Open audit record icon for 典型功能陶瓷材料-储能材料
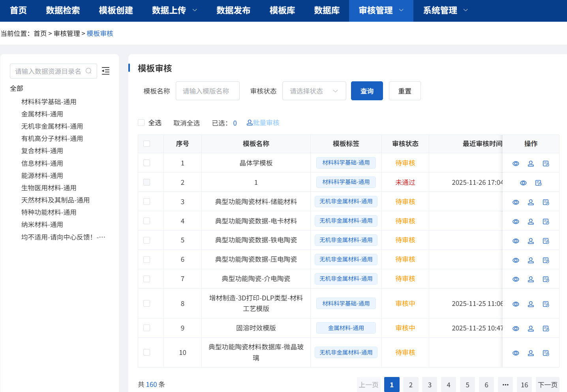 546,202
